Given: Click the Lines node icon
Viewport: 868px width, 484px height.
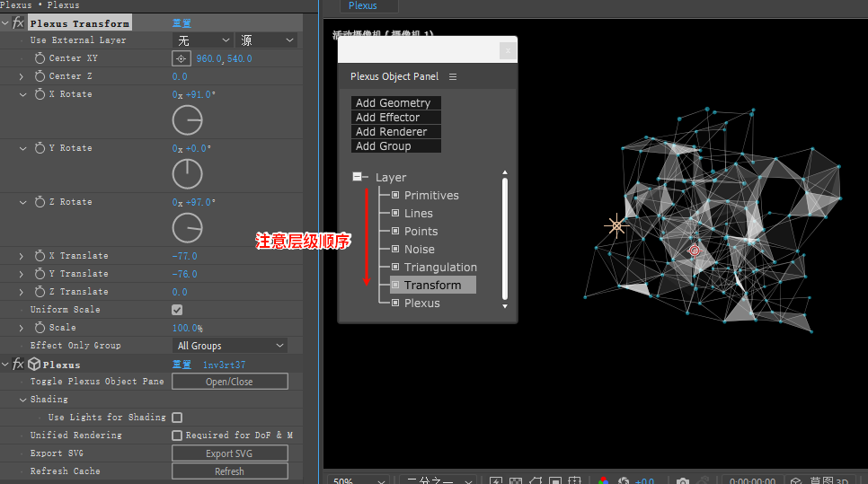Looking at the screenshot, I should click(395, 213).
